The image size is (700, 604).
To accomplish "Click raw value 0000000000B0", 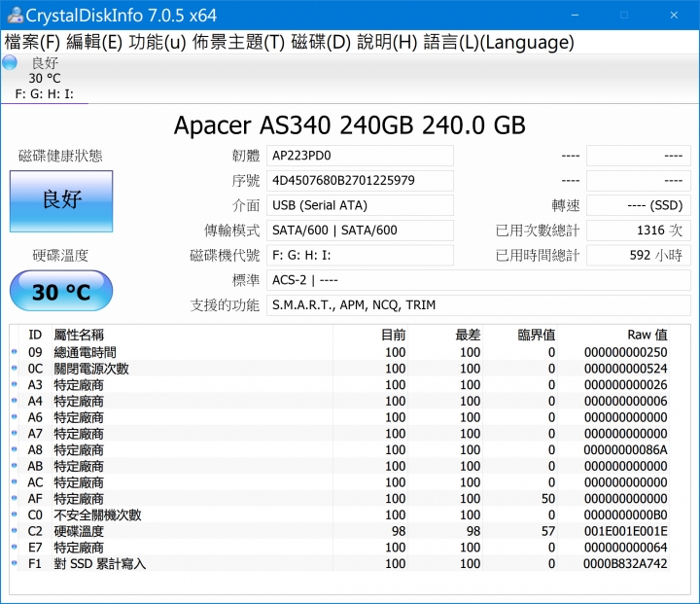I will (625, 515).
